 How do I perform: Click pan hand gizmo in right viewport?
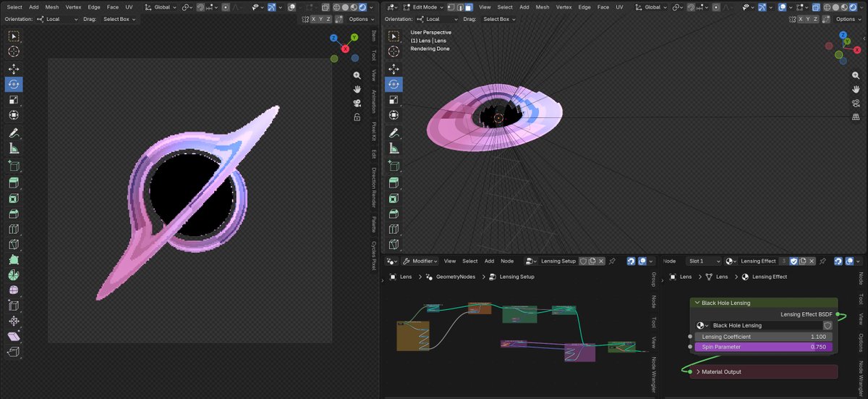(x=856, y=89)
